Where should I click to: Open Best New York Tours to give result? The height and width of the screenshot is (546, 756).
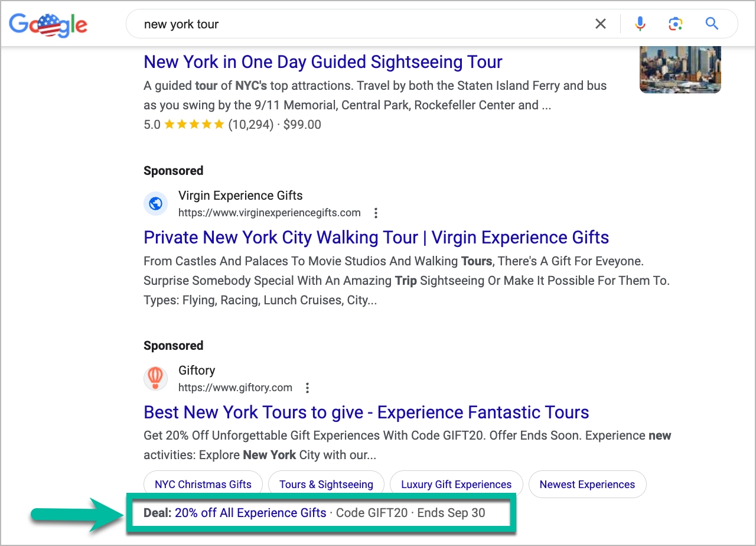(366, 412)
